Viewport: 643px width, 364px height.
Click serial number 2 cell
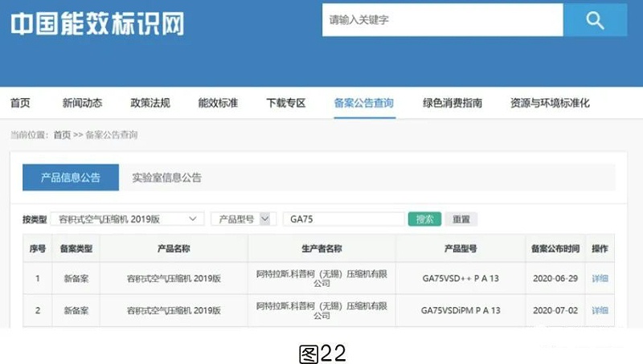click(x=37, y=310)
